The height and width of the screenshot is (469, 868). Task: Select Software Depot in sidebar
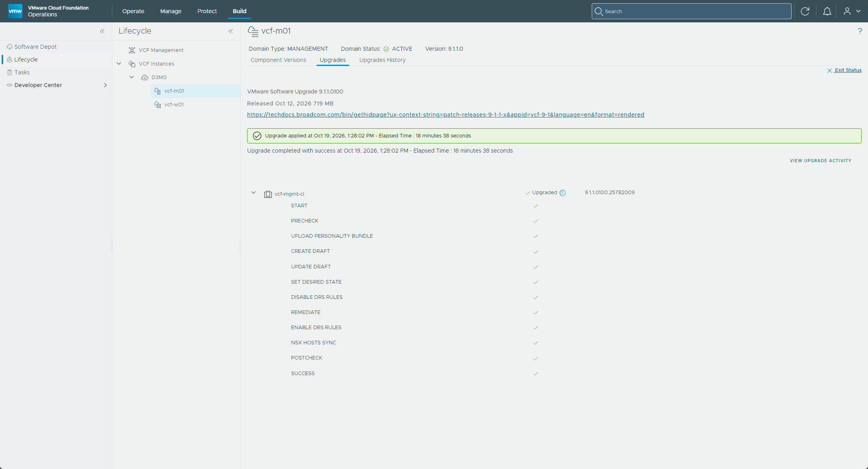pyautogui.click(x=36, y=47)
